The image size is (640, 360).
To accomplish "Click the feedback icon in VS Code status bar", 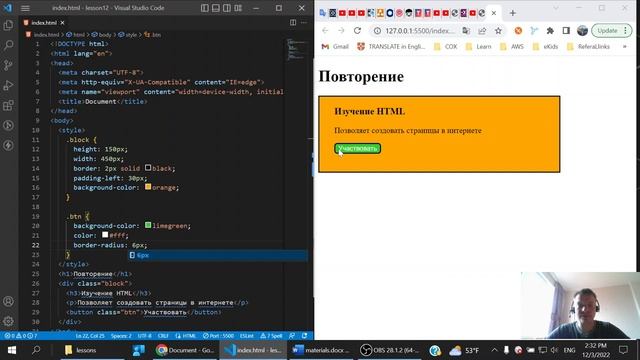I will (x=292, y=336).
